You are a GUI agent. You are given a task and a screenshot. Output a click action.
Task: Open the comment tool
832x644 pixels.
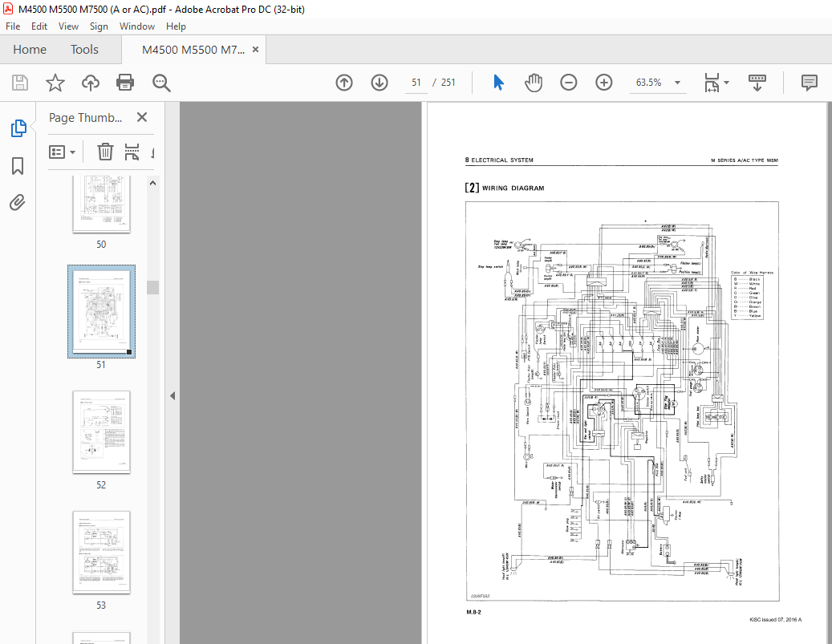[810, 83]
